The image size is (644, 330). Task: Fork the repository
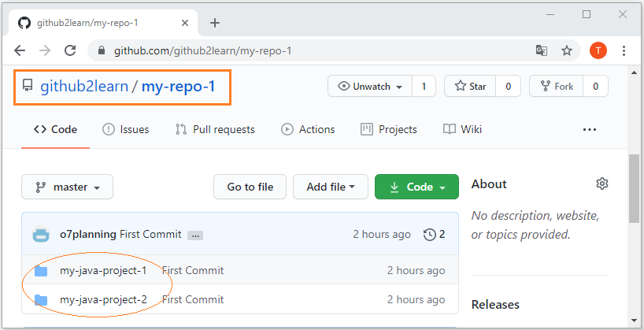(x=556, y=87)
